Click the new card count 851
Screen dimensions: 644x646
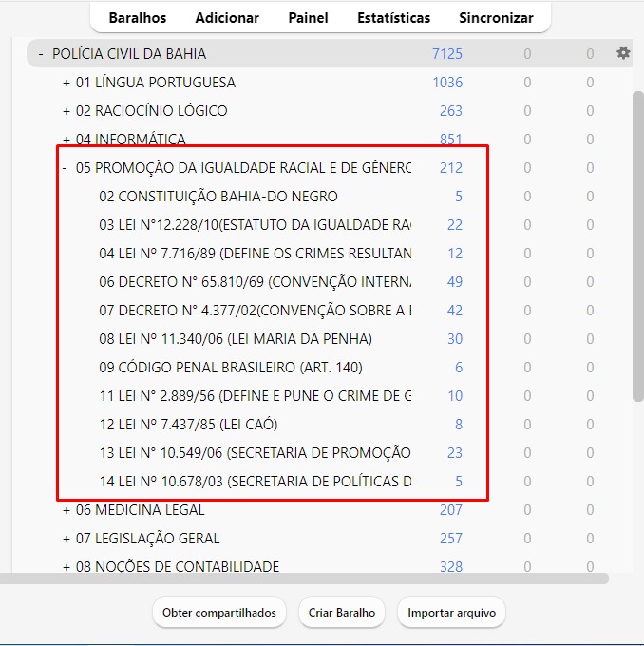point(451,140)
